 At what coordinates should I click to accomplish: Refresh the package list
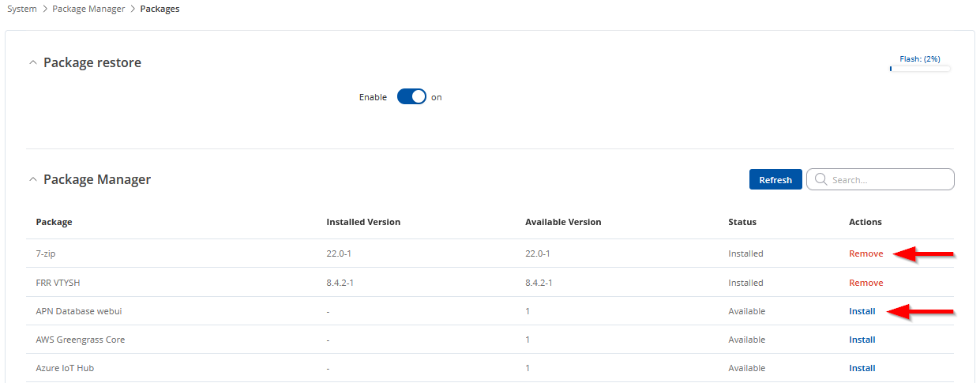[775, 179]
